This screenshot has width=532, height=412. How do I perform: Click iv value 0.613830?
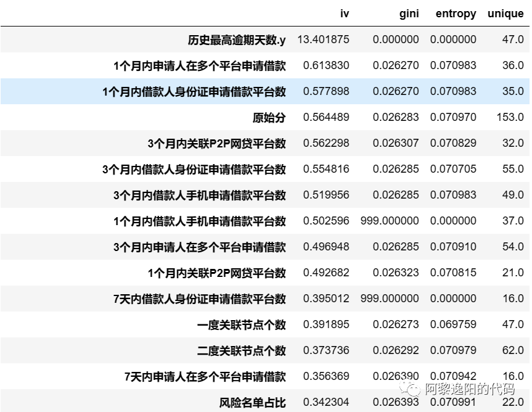click(x=326, y=65)
